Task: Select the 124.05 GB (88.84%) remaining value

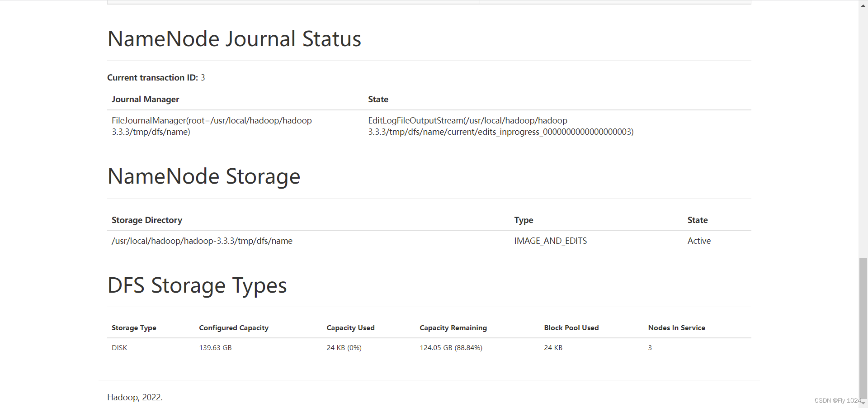Action: 451,347
